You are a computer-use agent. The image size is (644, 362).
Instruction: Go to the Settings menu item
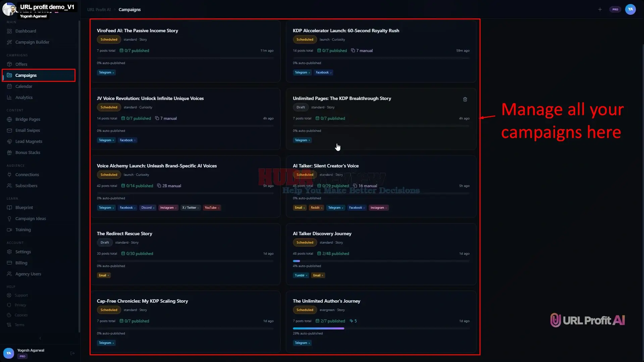[23, 252]
